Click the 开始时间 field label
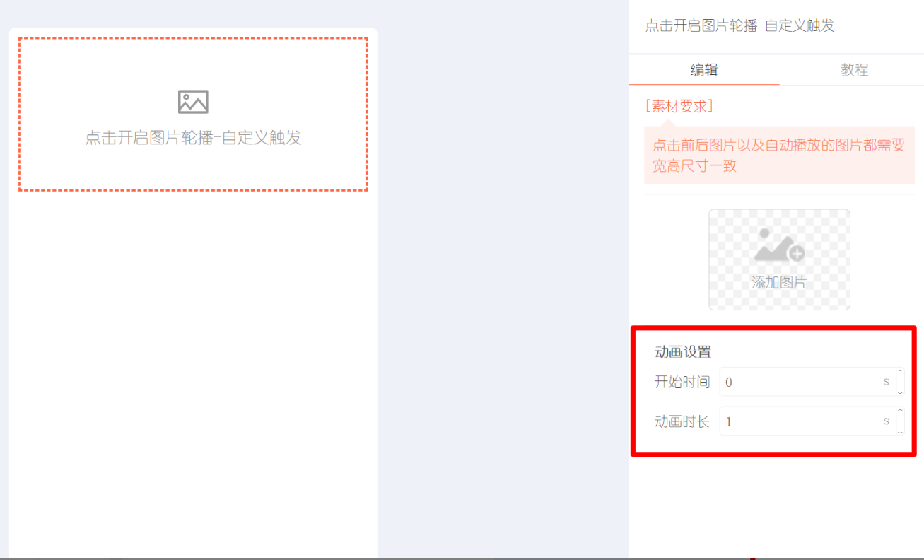Image resolution: width=924 pixels, height=560 pixels. point(682,383)
